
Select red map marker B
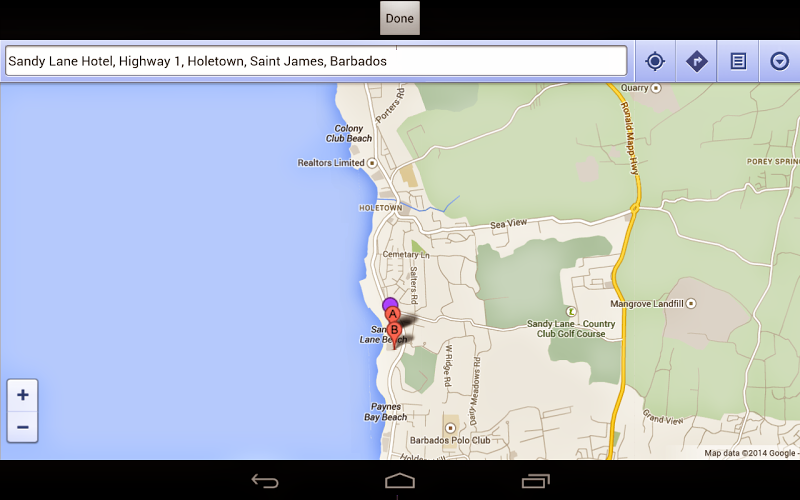point(394,332)
